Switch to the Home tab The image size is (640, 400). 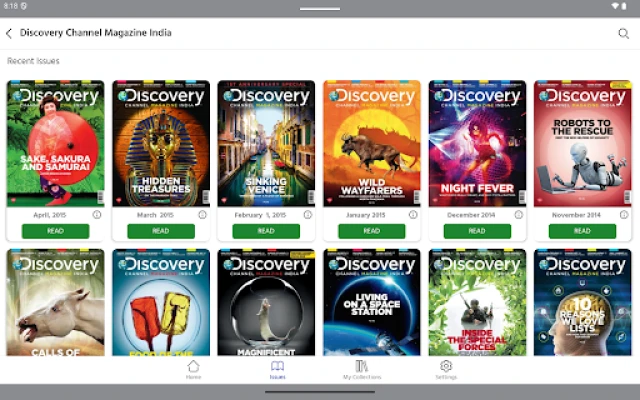point(193,370)
